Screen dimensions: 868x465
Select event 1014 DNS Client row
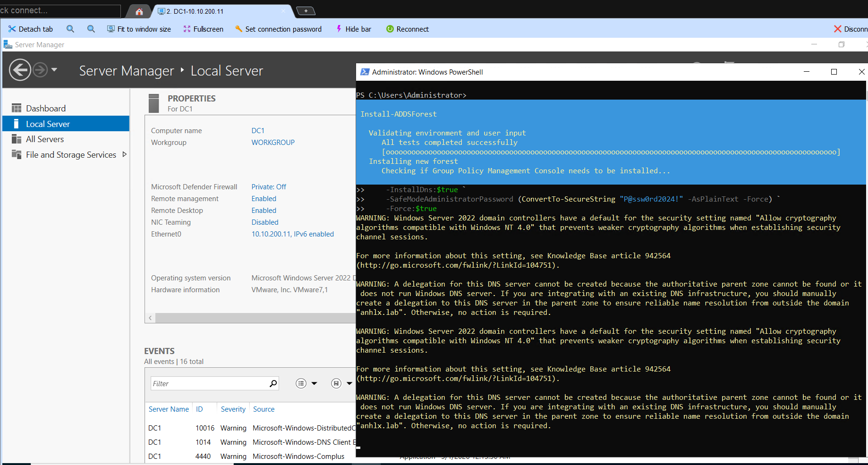coord(250,442)
